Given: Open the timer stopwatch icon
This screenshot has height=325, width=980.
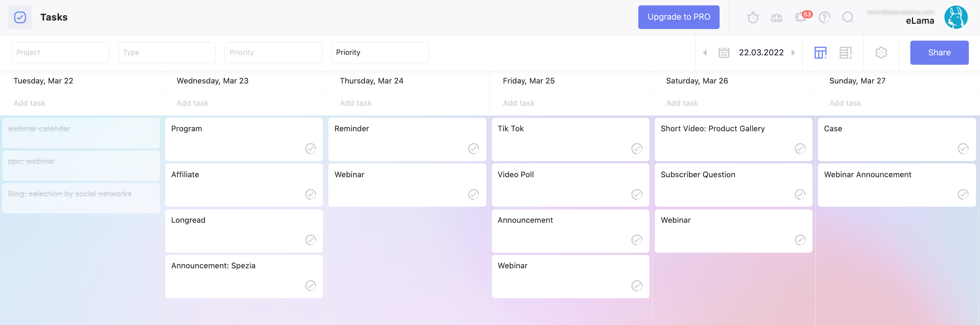Looking at the screenshot, I should tap(753, 17).
